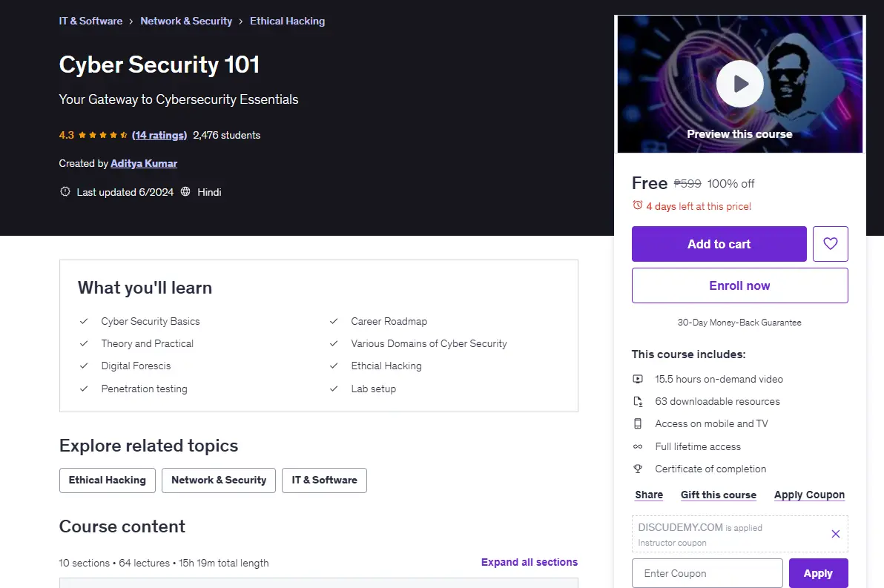Remove the applied DISCUDEMY.COM coupon
Screen dimensions: 884x588
[836, 534]
